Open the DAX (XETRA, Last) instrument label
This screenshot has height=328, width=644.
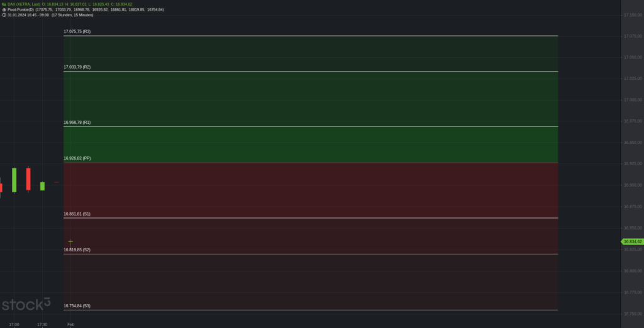pyautogui.click(x=24, y=4)
